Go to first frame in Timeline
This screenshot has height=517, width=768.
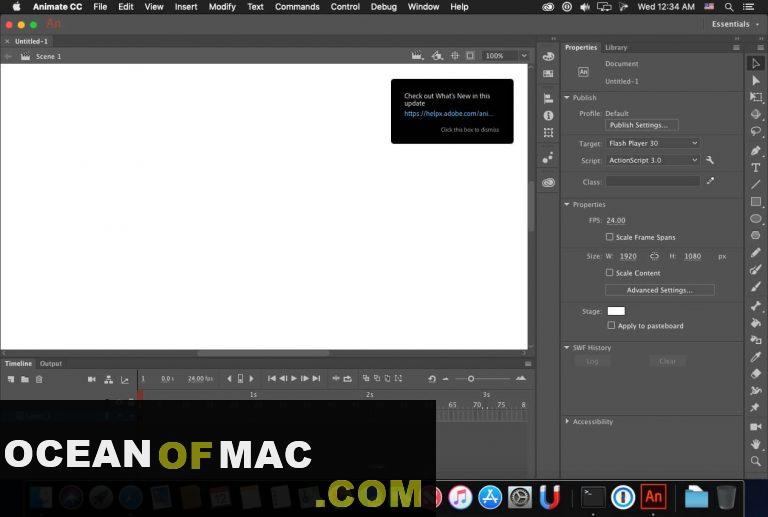pos(271,378)
